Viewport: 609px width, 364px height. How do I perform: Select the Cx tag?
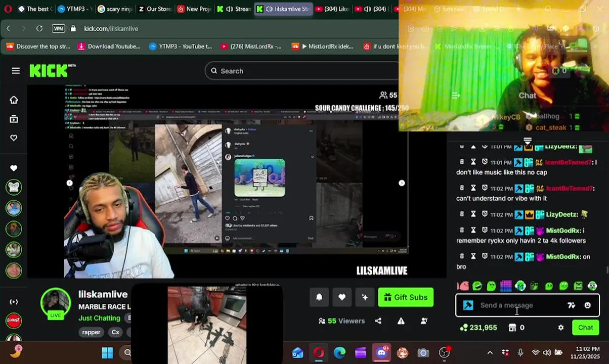pyautogui.click(x=115, y=332)
